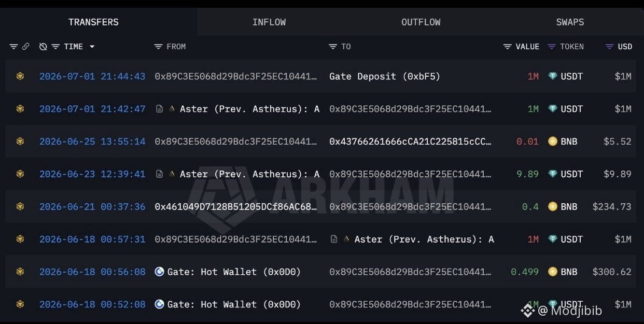Select the $234.73 USD amount

pyautogui.click(x=612, y=206)
